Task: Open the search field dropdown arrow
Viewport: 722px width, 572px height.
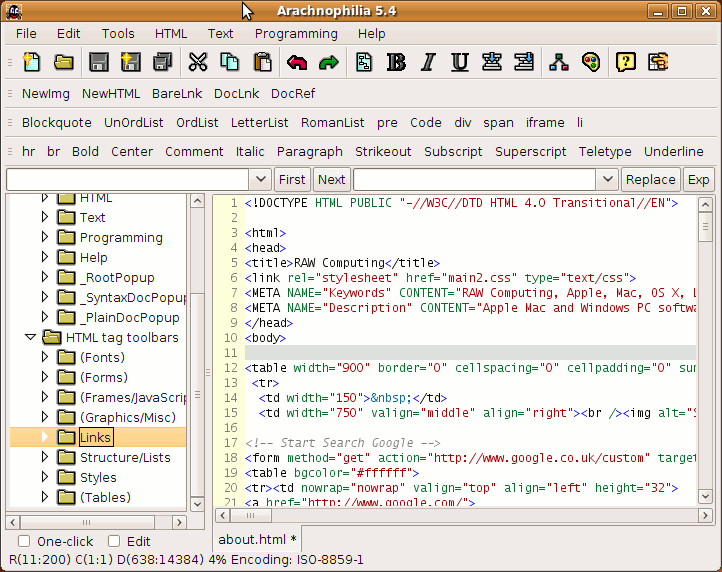Action: pyautogui.click(x=260, y=180)
